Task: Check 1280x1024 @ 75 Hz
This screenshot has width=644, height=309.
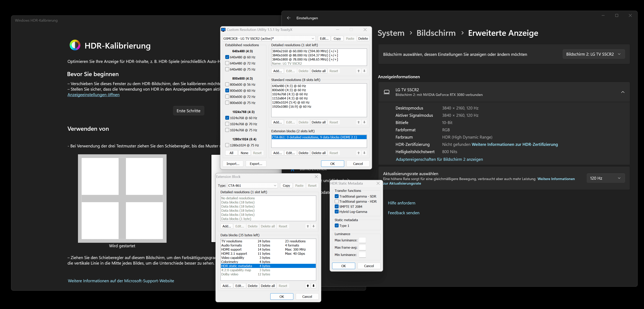Action: [227, 145]
